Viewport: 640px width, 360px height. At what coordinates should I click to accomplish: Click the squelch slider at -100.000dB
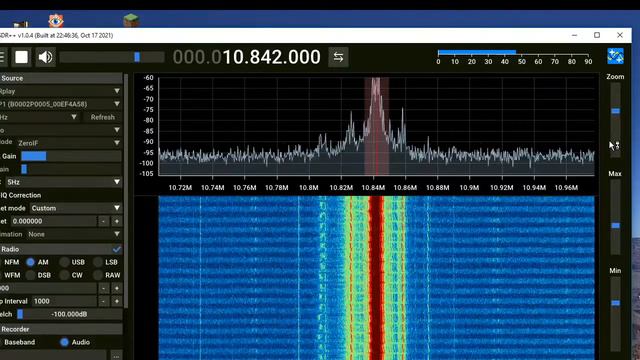69,314
